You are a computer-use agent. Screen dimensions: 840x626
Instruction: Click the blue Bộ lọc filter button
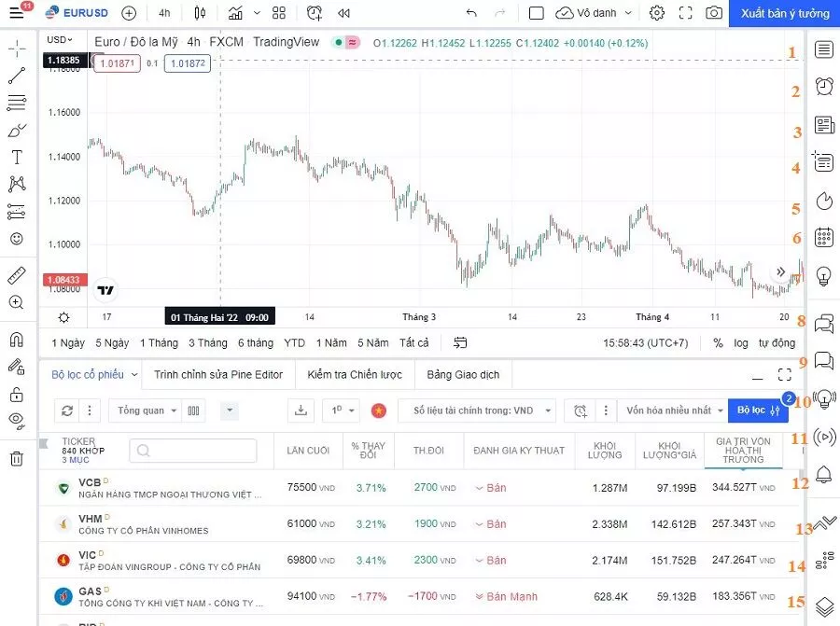(x=758, y=410)
